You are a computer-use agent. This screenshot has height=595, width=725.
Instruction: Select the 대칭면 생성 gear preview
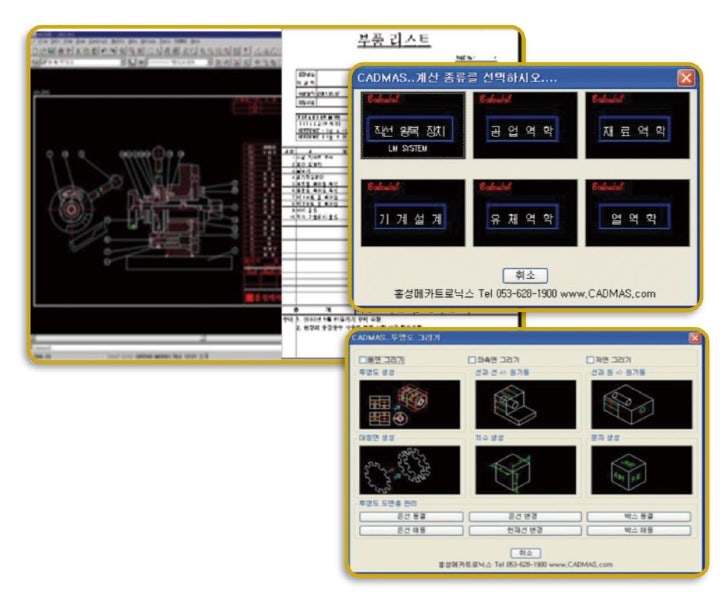tap(410, 470)
